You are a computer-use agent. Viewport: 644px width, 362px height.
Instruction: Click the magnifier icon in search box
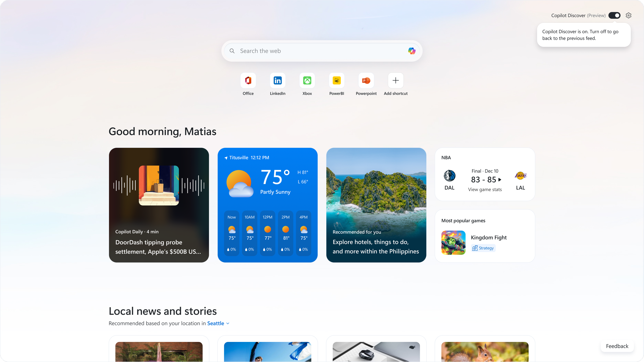[232, 51]
